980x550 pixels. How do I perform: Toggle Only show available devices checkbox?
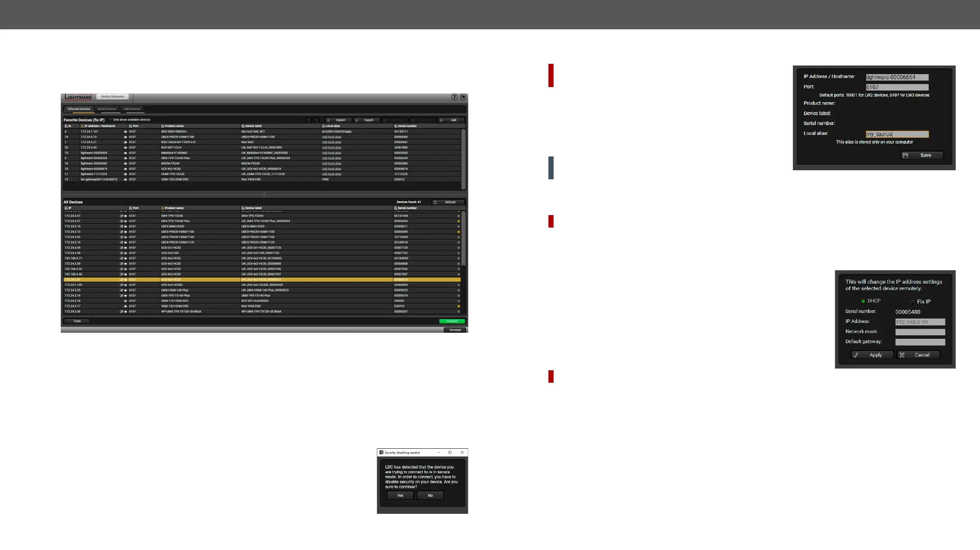click(x=110, y=120)
